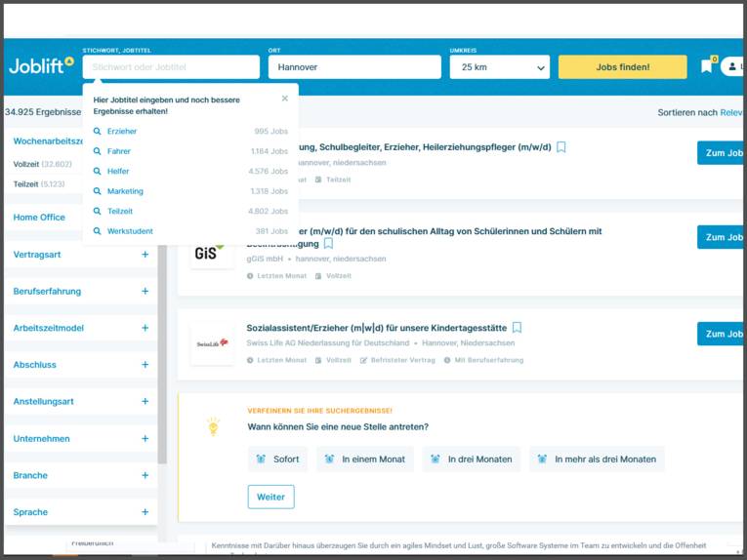This screenshot has height=560, width=747.
Task: Select the Werkstudent search suggestion
Action: click(x=130, y=231)
